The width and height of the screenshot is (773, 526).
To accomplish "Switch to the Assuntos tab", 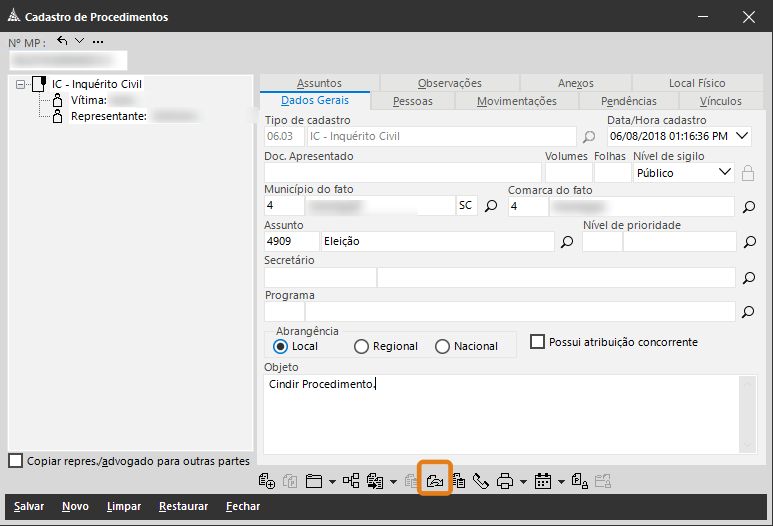I will [319, 83].
